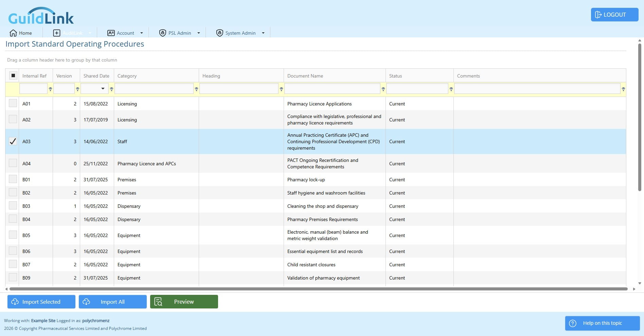The image size is (644, 336).
Task: Open the System Admin menu
Action: (x=240, y=33)
